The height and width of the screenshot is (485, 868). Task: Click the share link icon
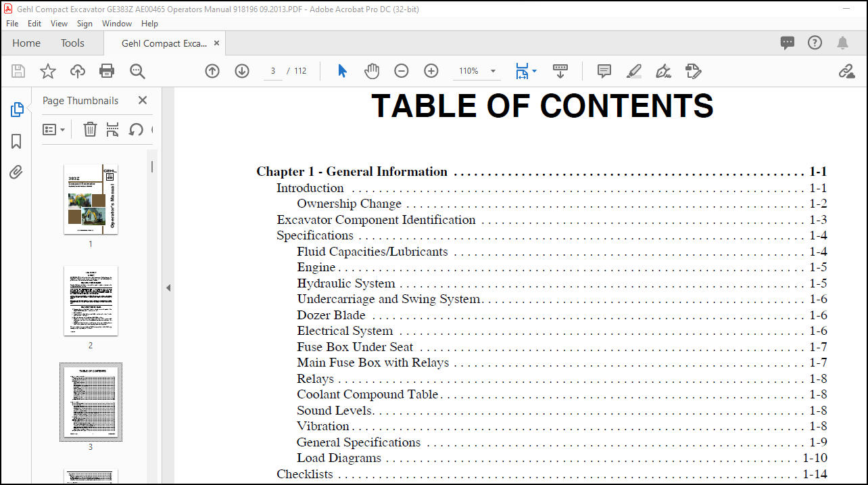click(x=846, y=71)
